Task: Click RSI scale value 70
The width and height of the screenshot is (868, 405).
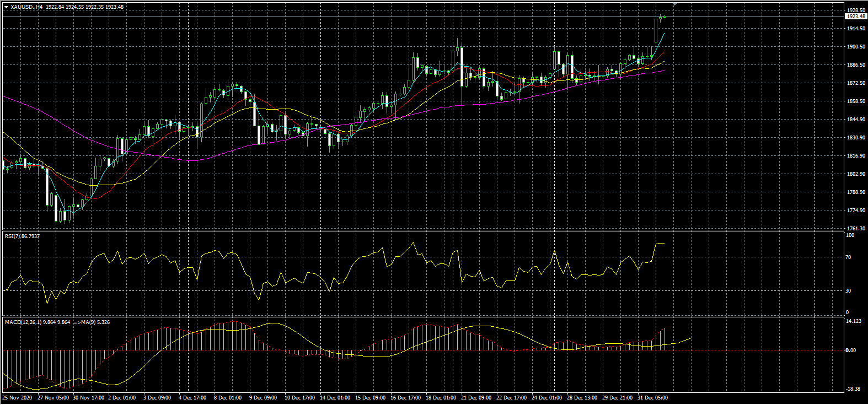Action: [x=849, y=257]
